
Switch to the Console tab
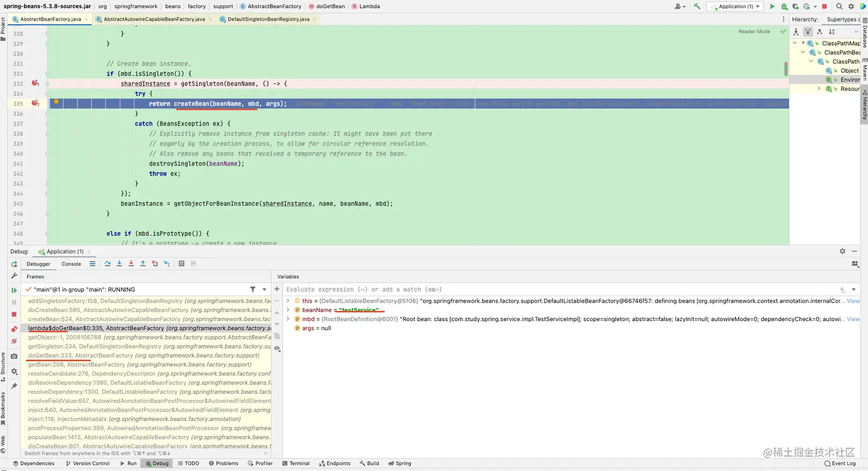pos(71,264)
